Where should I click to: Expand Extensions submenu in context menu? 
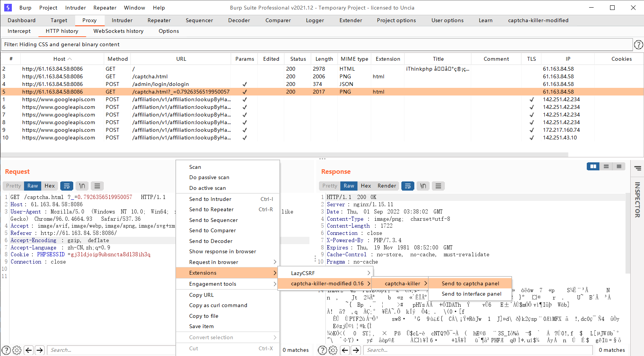[x=228, y=273]
